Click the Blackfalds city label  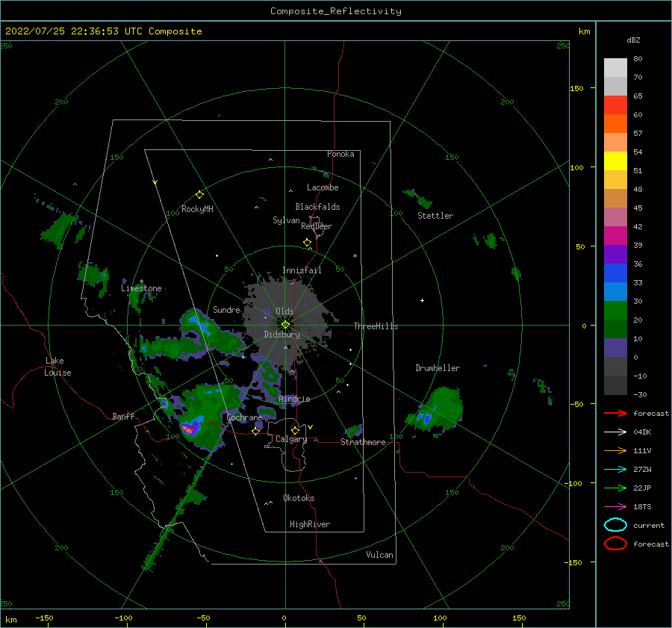coord(317,207)
